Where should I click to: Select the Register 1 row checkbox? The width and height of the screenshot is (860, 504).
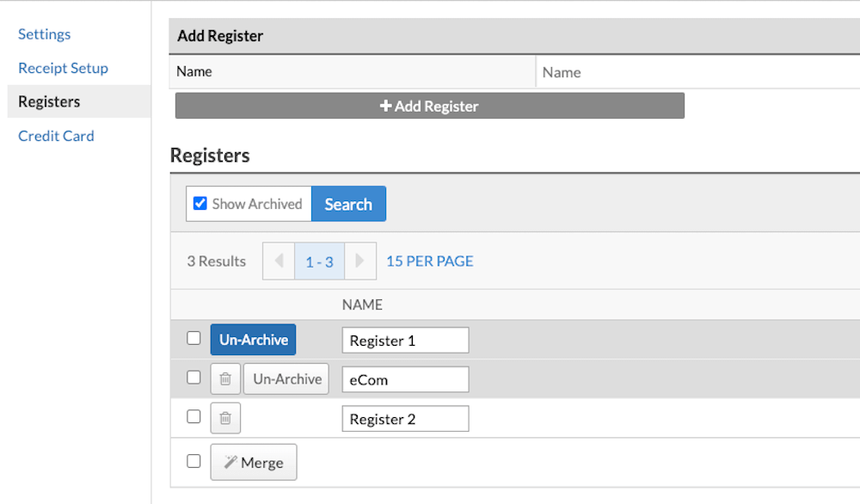(193, 338)
